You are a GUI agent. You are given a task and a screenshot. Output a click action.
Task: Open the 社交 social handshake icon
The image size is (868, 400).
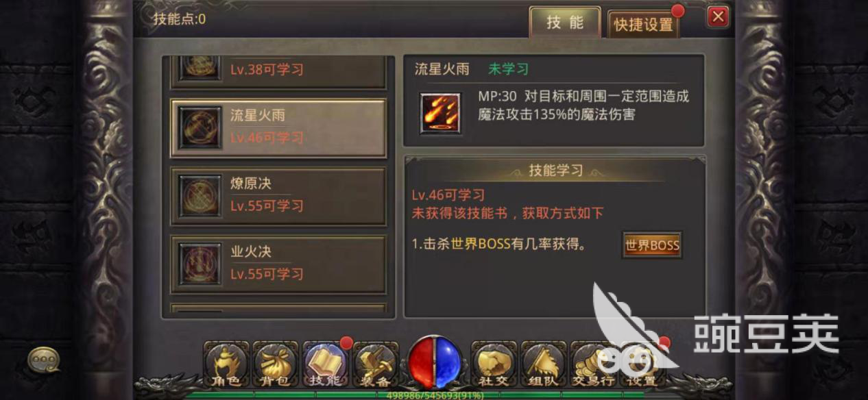click(x=493, y=364)
